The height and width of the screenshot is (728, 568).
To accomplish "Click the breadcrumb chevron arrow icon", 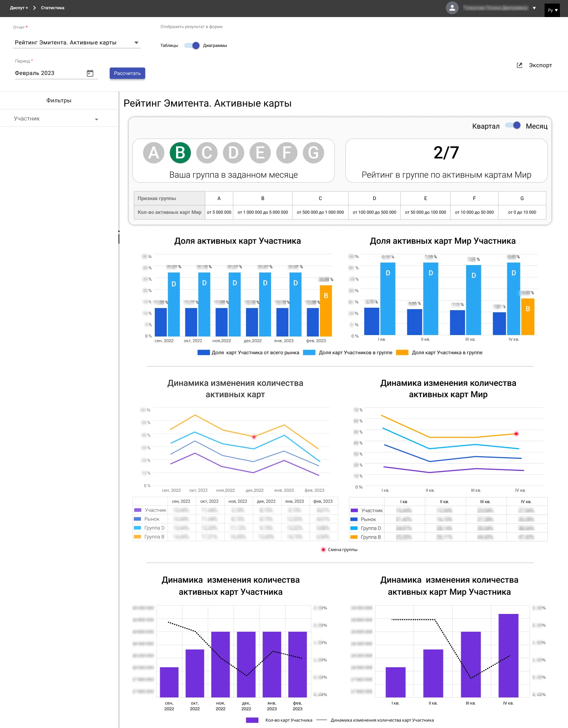I will tap(34, 8).
